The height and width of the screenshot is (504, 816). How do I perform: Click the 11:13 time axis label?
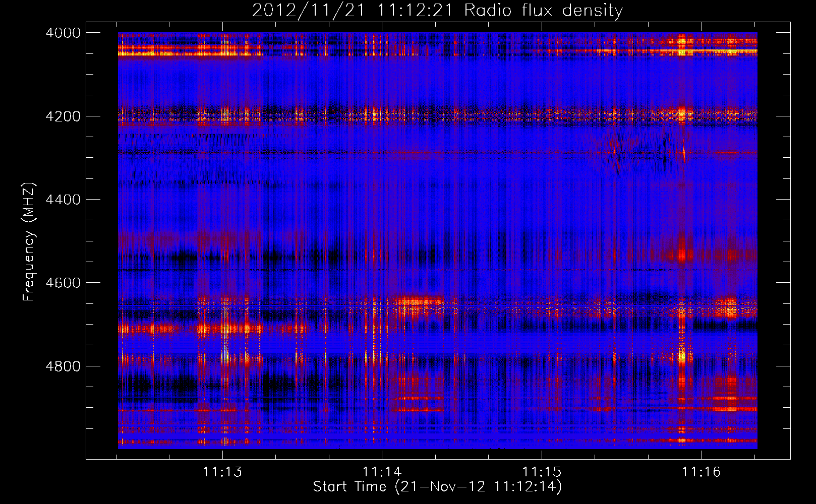(x=222, y=472)
